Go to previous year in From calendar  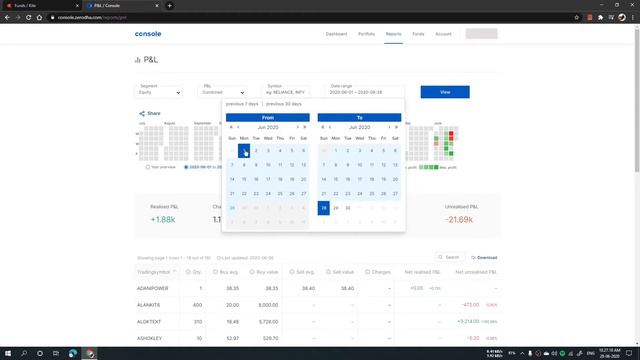(231, 127)
